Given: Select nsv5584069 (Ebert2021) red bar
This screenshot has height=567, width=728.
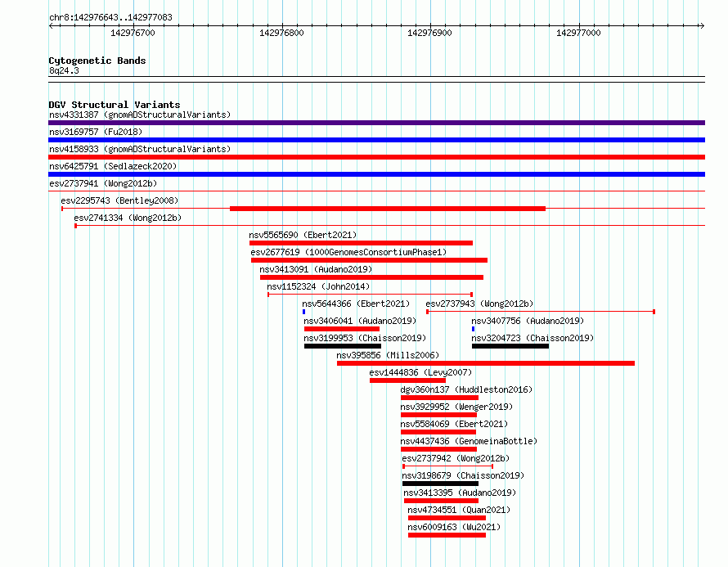Looking at the screenshot, I should (x=438, y=432).
